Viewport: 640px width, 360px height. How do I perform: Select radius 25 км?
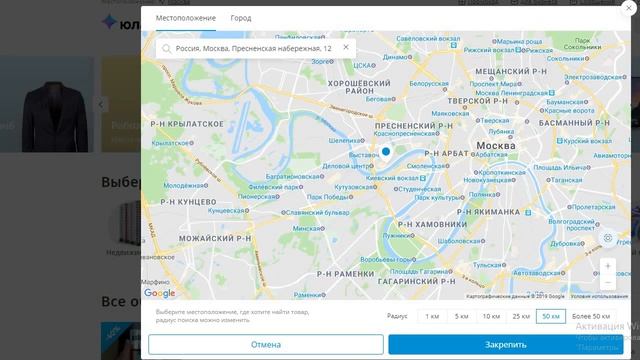pyautogui.click(x=521, y=316)
